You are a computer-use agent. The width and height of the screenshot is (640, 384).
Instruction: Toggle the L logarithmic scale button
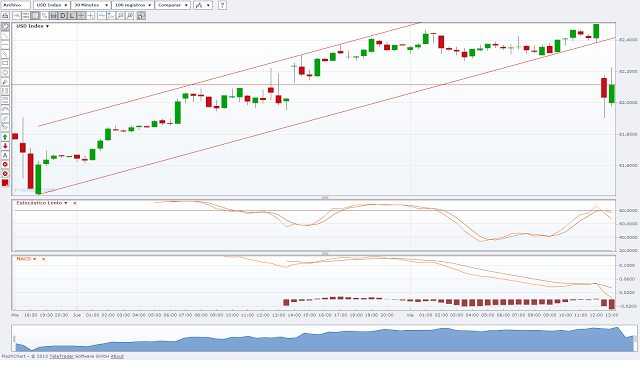pos(71,16)
